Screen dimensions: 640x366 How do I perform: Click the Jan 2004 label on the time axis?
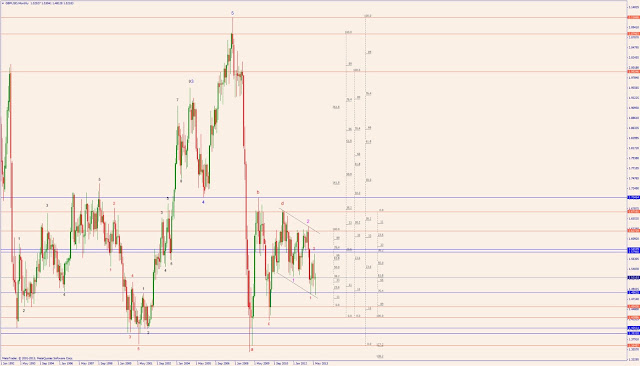tap(185, 363)
